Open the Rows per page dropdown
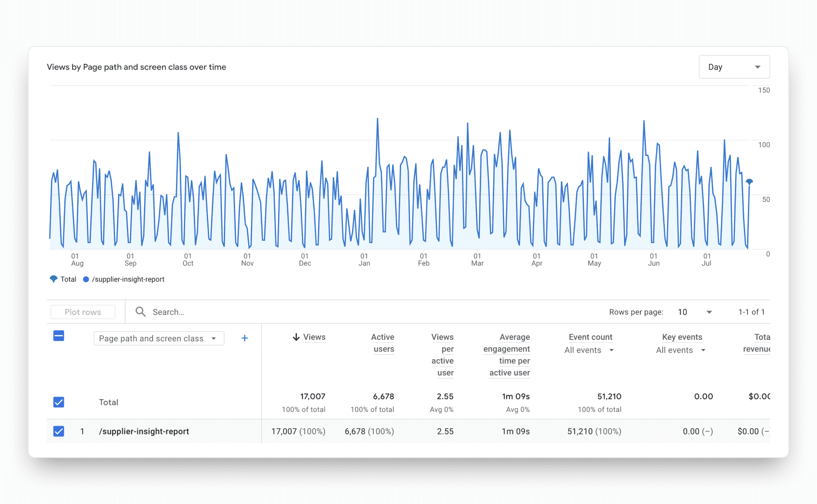 (695, 312)
